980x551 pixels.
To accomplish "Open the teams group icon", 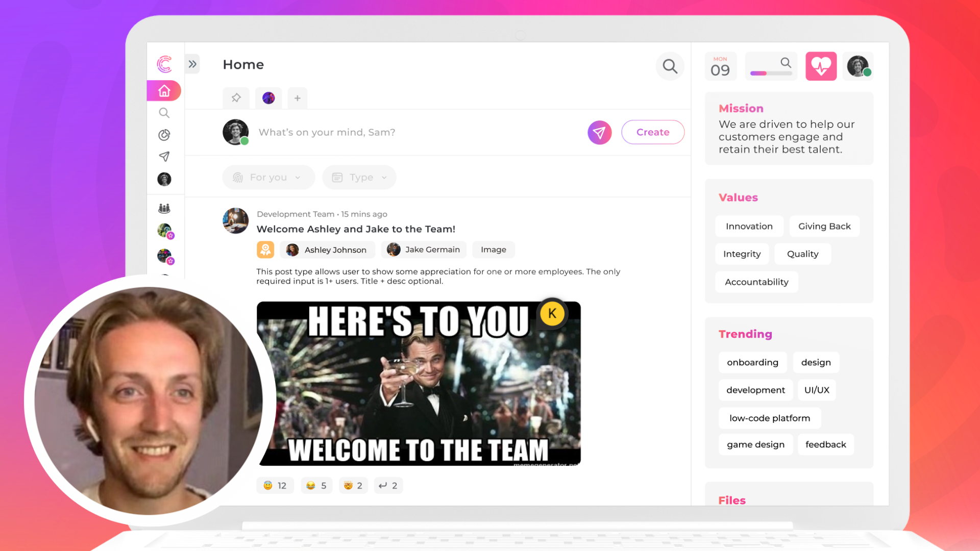I will [x=164, y=208].
